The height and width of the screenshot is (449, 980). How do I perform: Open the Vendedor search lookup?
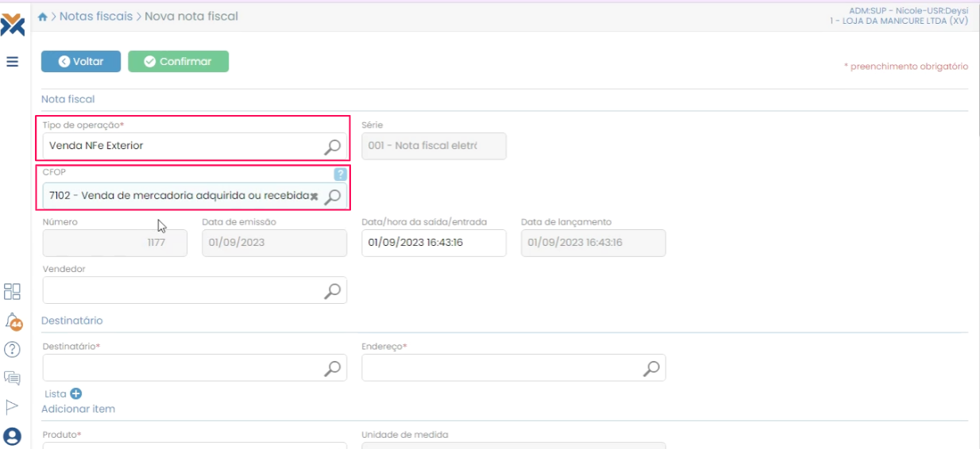333,290
